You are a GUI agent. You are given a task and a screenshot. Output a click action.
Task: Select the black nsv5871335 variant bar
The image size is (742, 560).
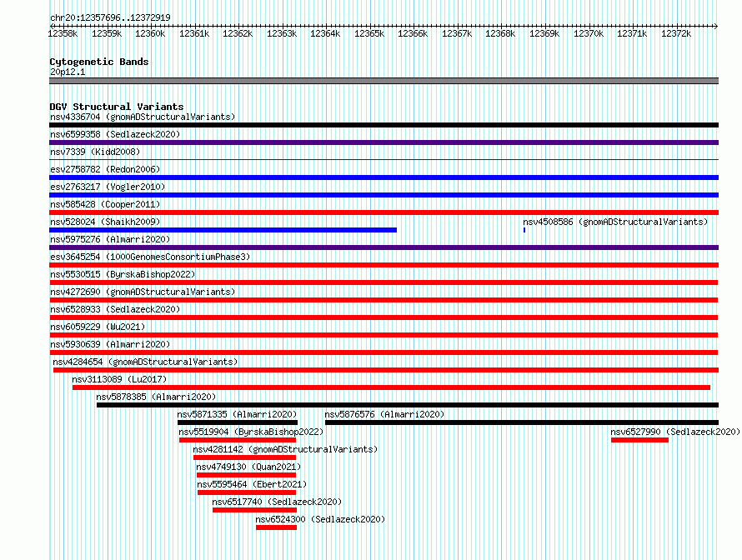238,422
